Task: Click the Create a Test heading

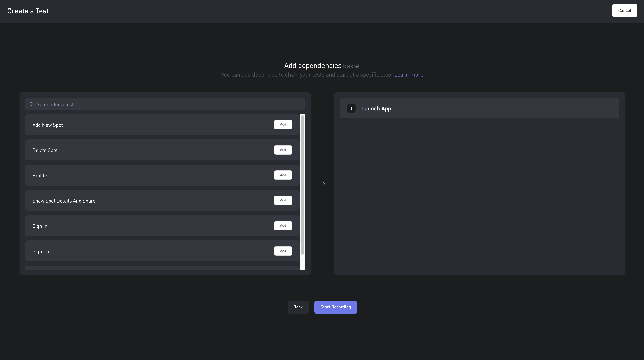Action: (28, 11)
